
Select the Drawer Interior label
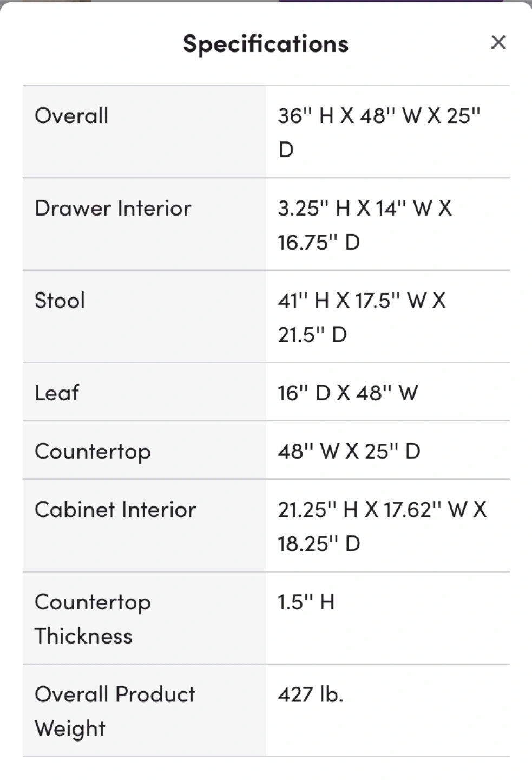pyautogui.click(x=113, y=209)
